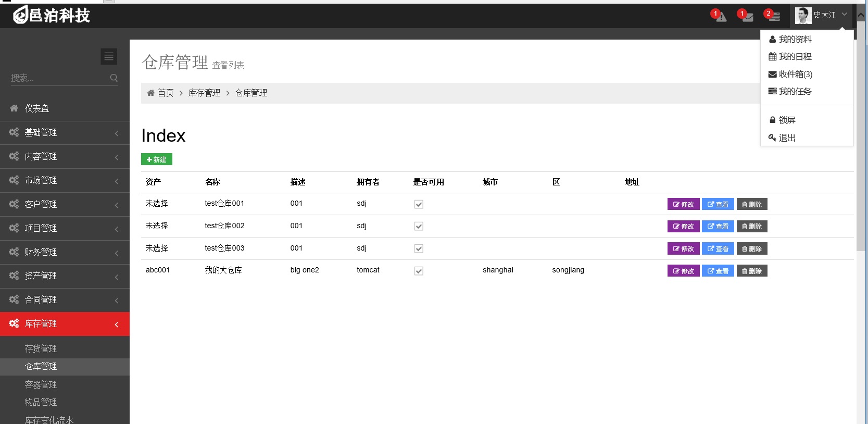Viewport: 868px width, 424px height.
Task: Open the mail notification icon in header
Action: [x=747, y=17]
